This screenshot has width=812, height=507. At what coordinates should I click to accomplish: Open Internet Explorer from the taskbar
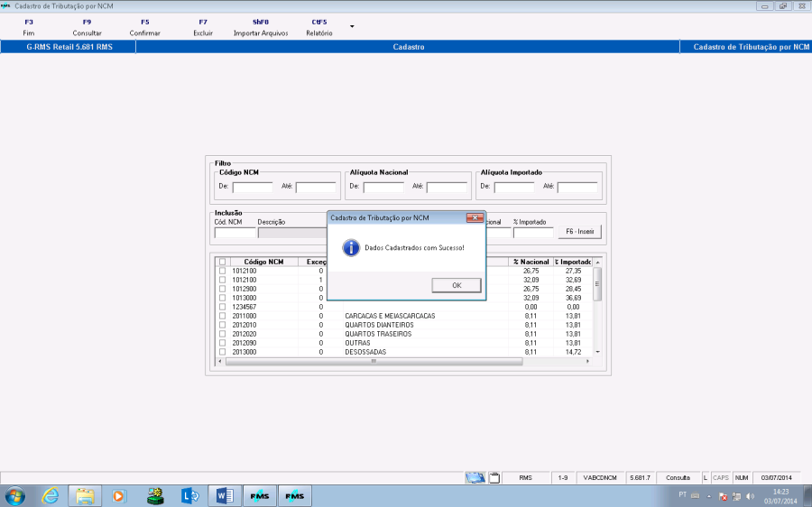click(51, 495)
